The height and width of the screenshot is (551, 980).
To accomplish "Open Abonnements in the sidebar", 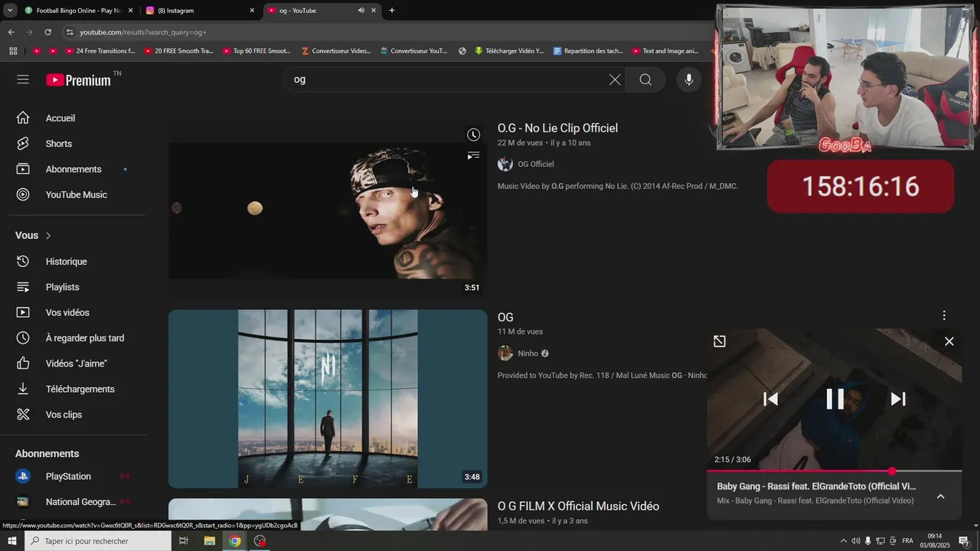I will pyautogui.click(x=73, y=169).
